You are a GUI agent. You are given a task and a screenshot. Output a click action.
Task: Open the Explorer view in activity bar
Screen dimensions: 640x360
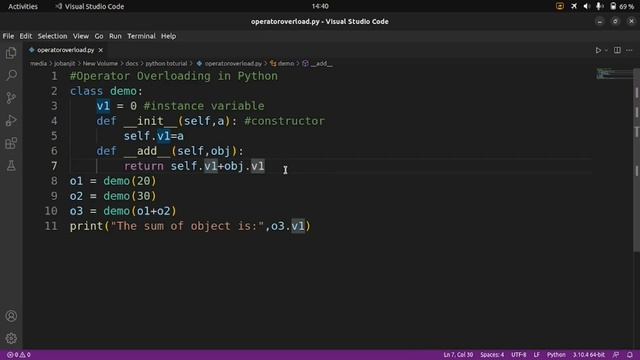click(11, 53)
